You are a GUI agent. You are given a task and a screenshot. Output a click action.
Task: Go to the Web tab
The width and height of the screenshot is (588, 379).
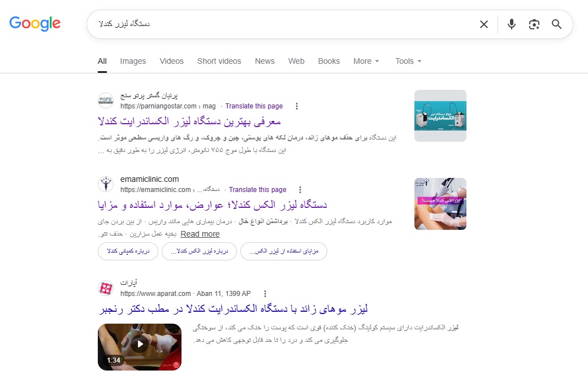point(296,61)
